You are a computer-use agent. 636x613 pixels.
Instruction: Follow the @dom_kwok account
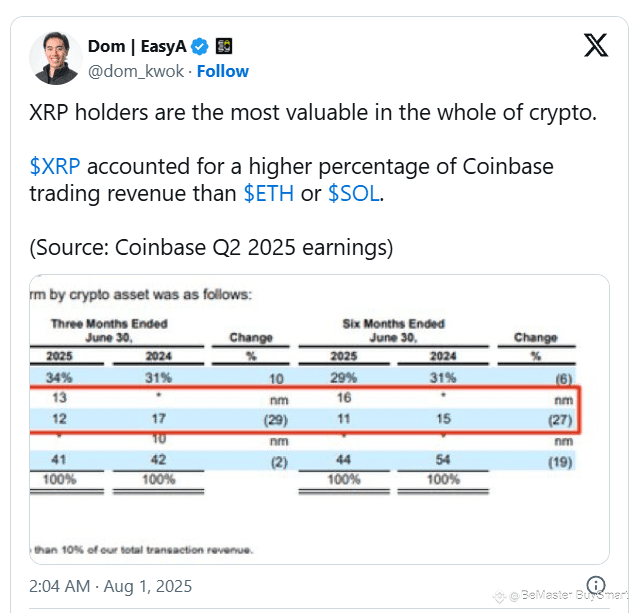223,71
